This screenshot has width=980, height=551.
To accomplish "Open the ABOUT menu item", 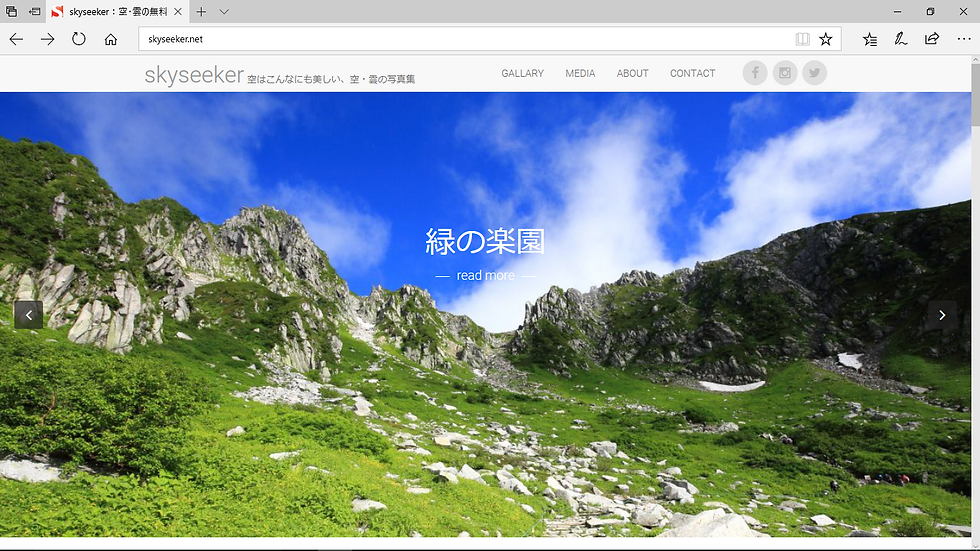I will (632, 73).
